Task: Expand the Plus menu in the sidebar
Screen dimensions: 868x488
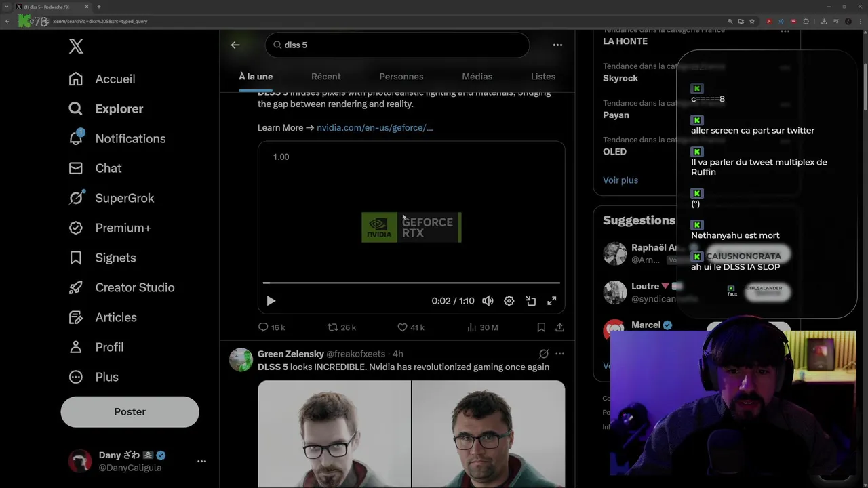Action: (x=93, y=377)
